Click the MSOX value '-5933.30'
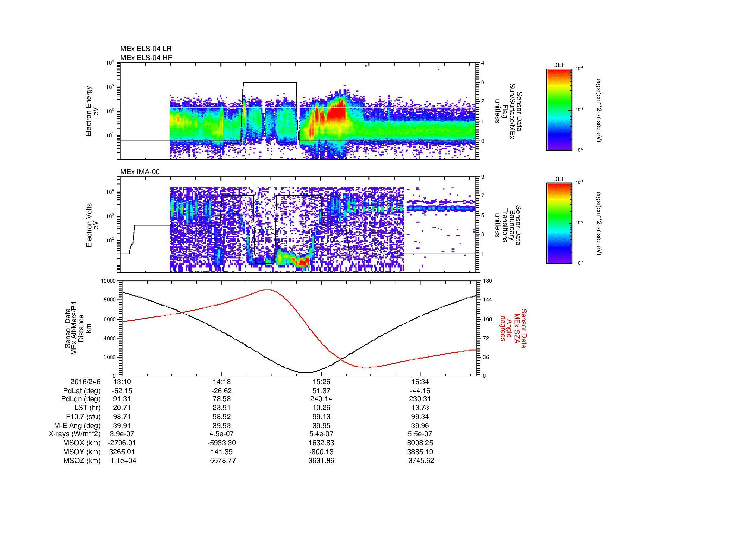This screenshot has height=534, width=756. [222, 443]
